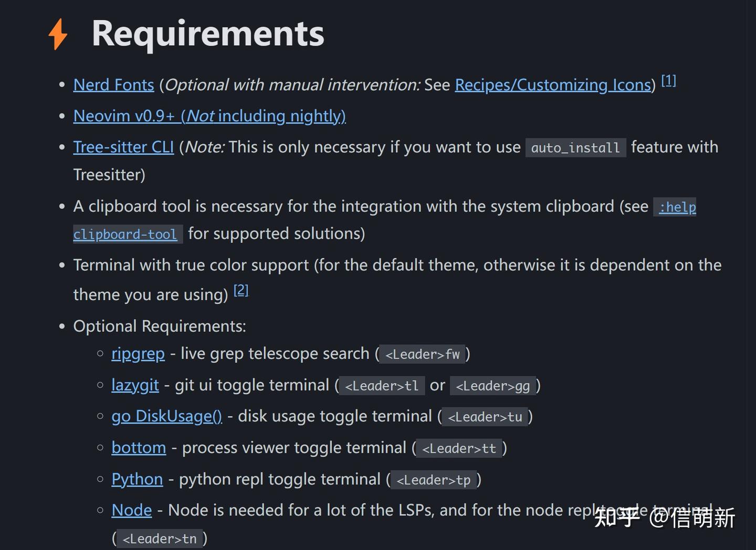Open the Node link
Screen dimensions: 756x550
tap(131, 510)
